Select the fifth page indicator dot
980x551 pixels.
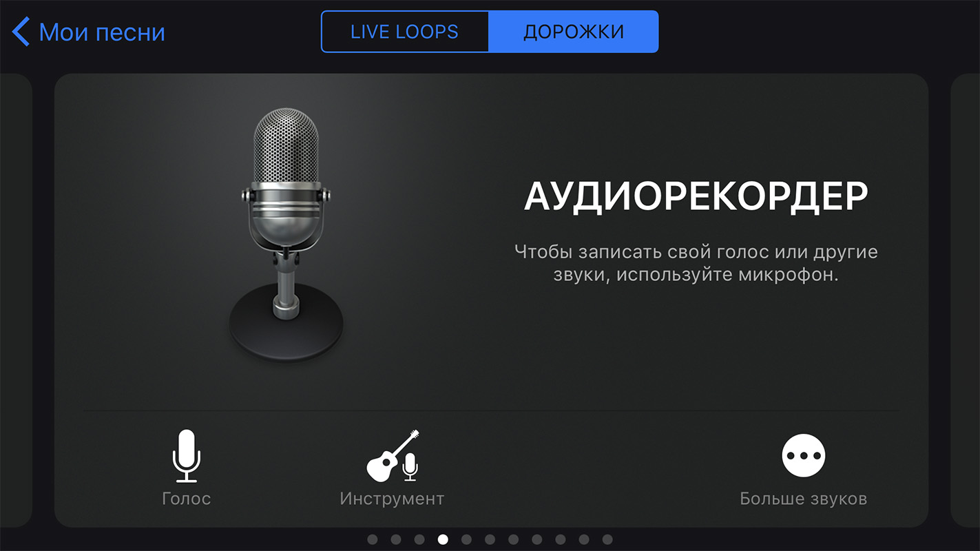(466, 539)
